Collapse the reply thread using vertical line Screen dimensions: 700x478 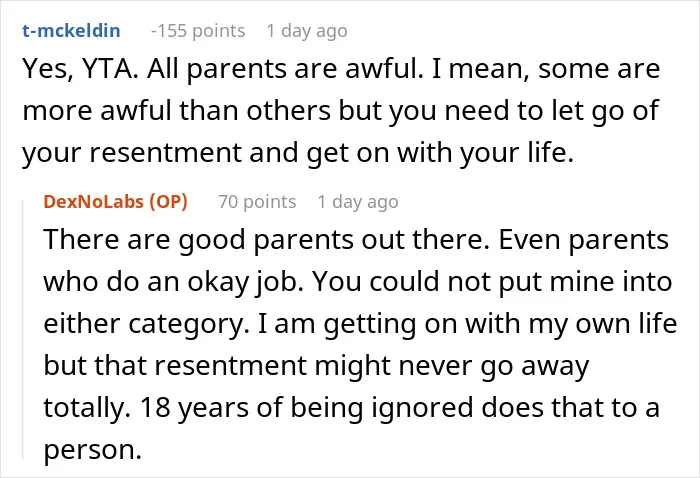(x=23, y=330)
